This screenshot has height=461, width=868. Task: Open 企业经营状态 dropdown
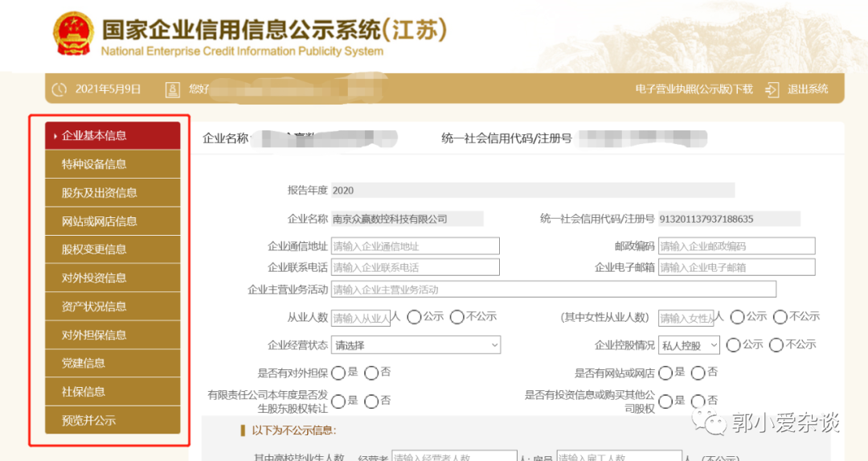click(416, 345)
